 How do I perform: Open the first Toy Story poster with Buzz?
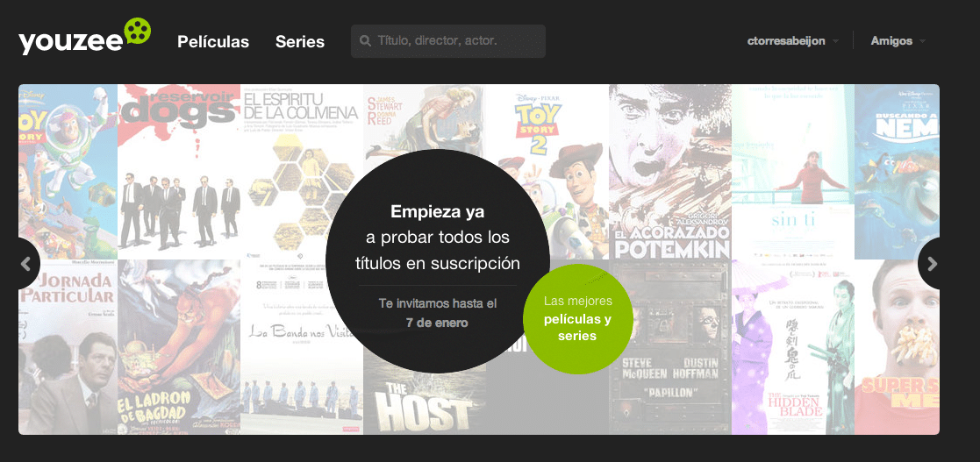pos(68,172)
